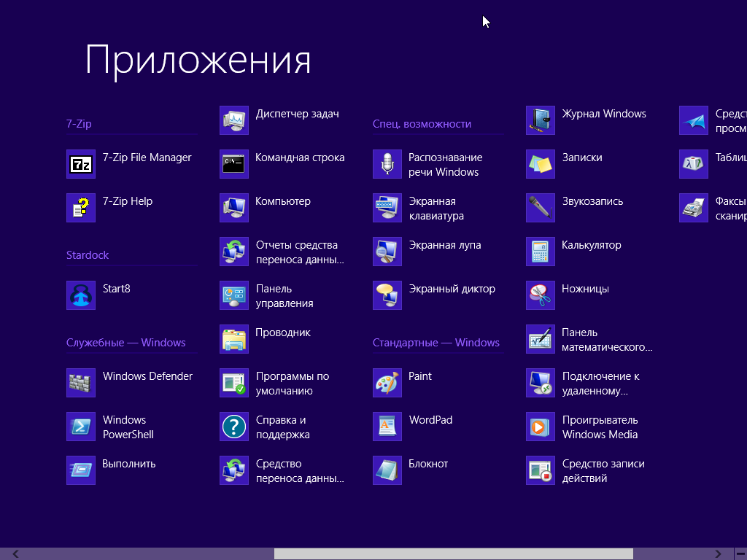Open Windows PowerShell icon

coord(81,427)
